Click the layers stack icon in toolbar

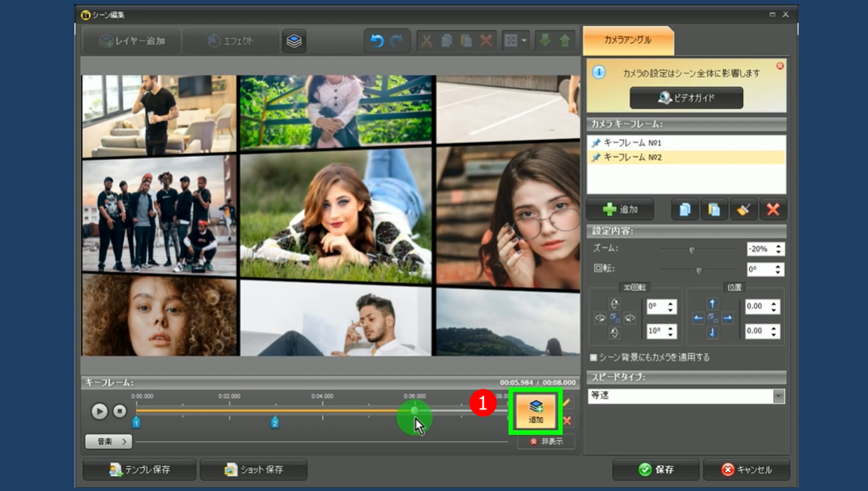[x=294, y=41]
